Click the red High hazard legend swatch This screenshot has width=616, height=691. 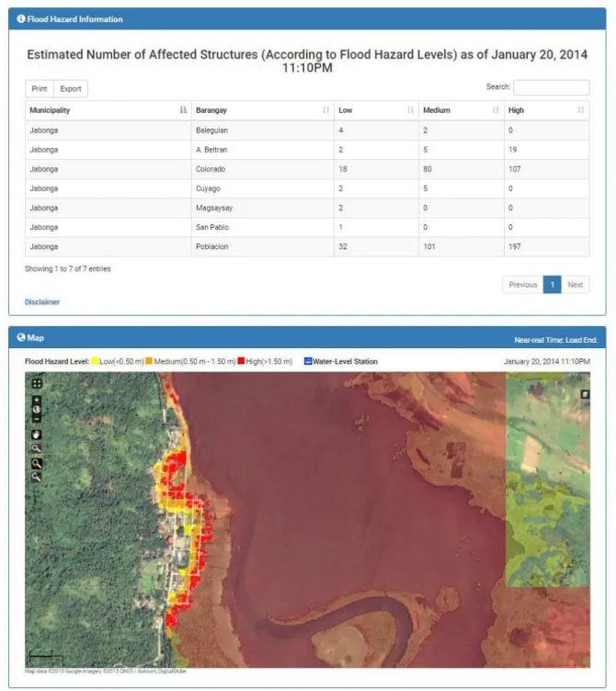point(241,361)
